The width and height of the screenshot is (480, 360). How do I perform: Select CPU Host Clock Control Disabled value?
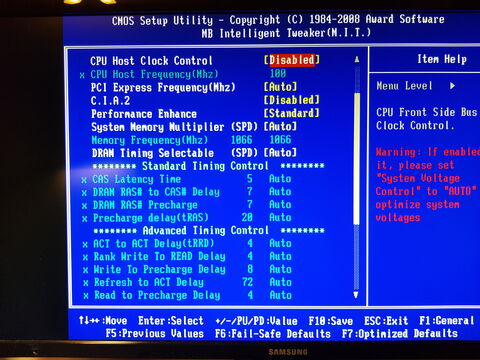(x=292, y=60)
